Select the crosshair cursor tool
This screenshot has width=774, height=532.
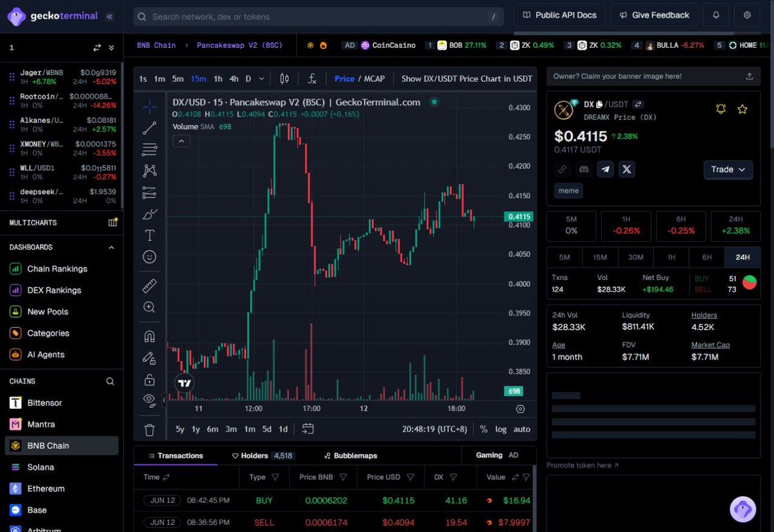150,106
